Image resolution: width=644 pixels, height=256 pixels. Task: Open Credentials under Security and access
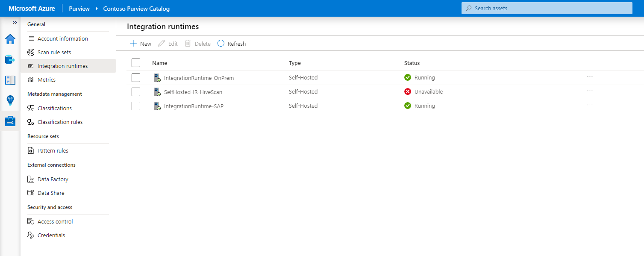(x=51, y=235)
